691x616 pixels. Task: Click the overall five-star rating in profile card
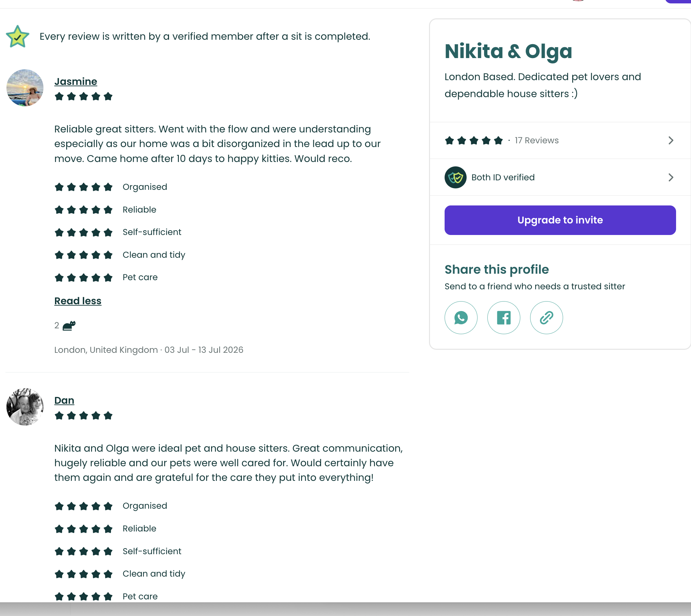tap(474, 140)
